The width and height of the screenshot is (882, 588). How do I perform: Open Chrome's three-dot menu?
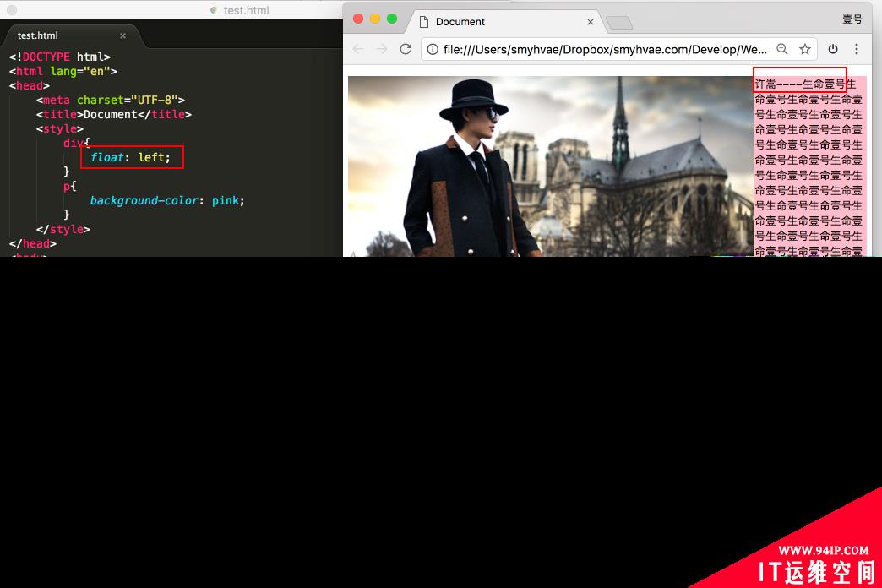tap(857, 49)
